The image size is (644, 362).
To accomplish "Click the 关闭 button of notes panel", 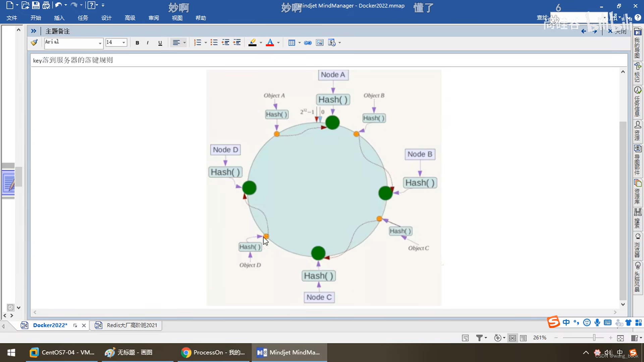I will pos(617,31).
